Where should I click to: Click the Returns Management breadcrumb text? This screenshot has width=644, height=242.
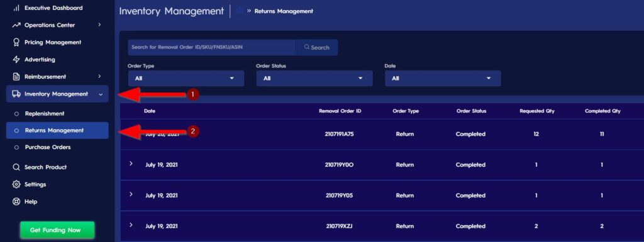[x=284, y=11]
